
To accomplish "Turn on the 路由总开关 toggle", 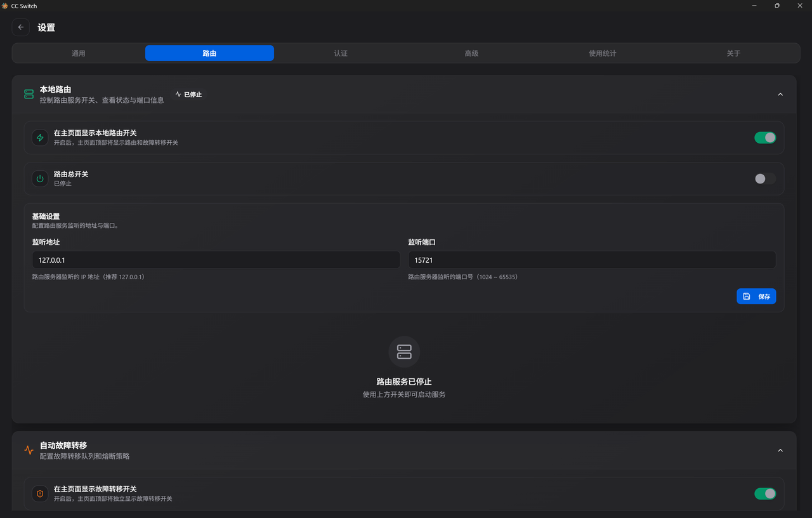I will (x=765, y=179).
